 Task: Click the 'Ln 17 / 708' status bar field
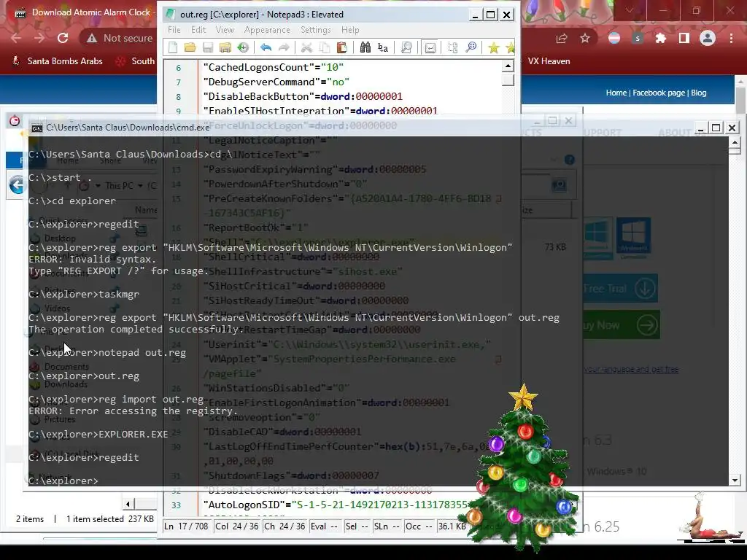click(x=186, y=526)
